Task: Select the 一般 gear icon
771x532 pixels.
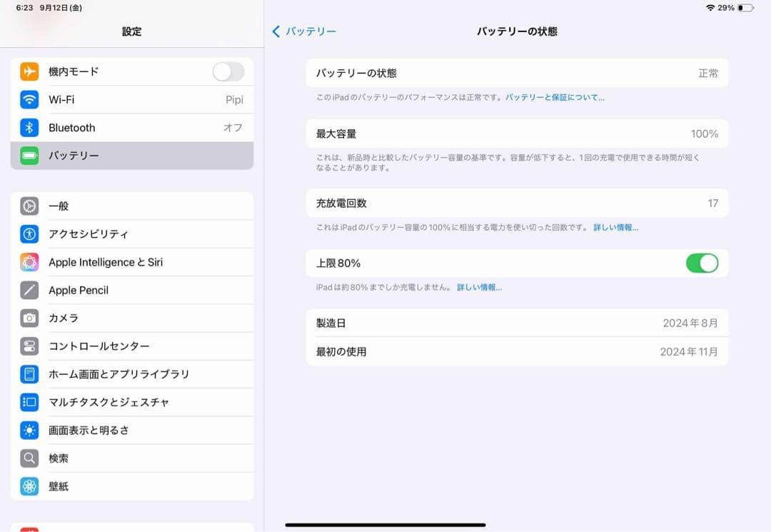Action: [x=29, y=206]
